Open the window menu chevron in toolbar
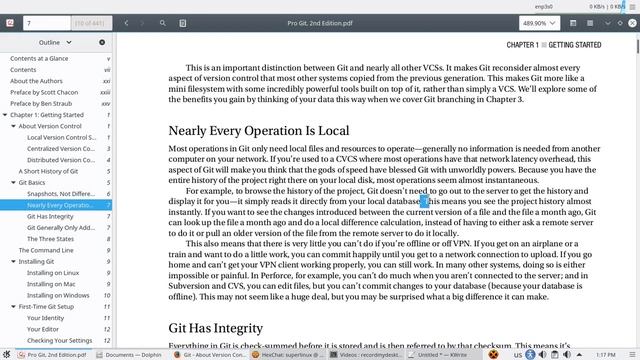This screenshot has height=360, width=640. click(x=608, y=23)
